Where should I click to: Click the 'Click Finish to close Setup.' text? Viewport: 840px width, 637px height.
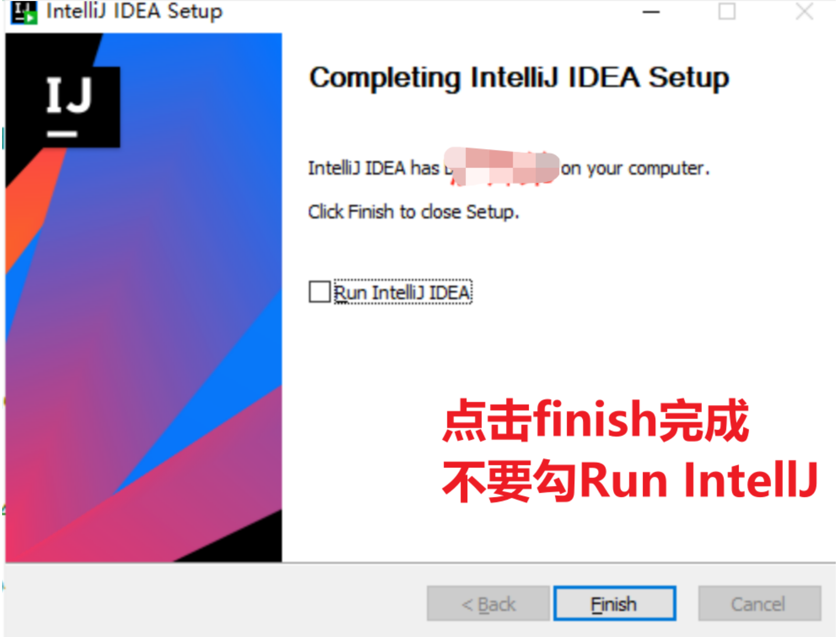pos(413,212)
